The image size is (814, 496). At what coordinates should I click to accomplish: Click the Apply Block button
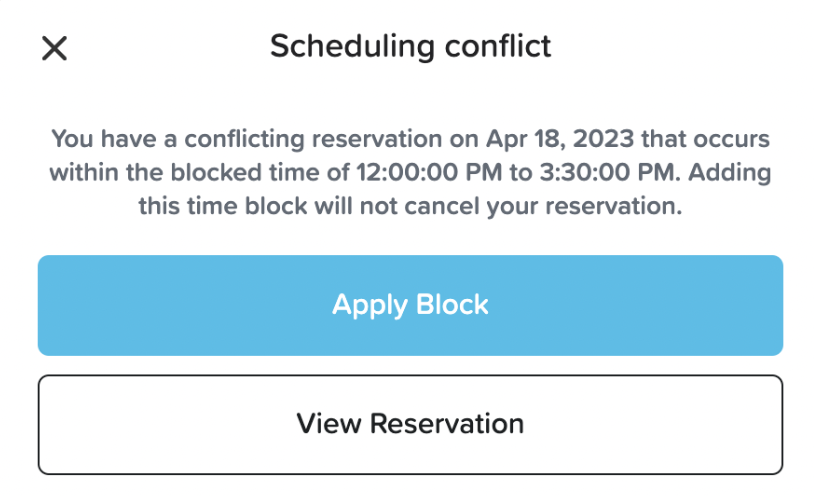(x=410, y=305)
